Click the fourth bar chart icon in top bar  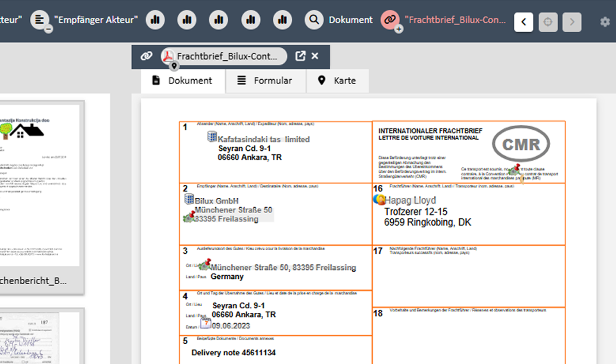(251, 20)
